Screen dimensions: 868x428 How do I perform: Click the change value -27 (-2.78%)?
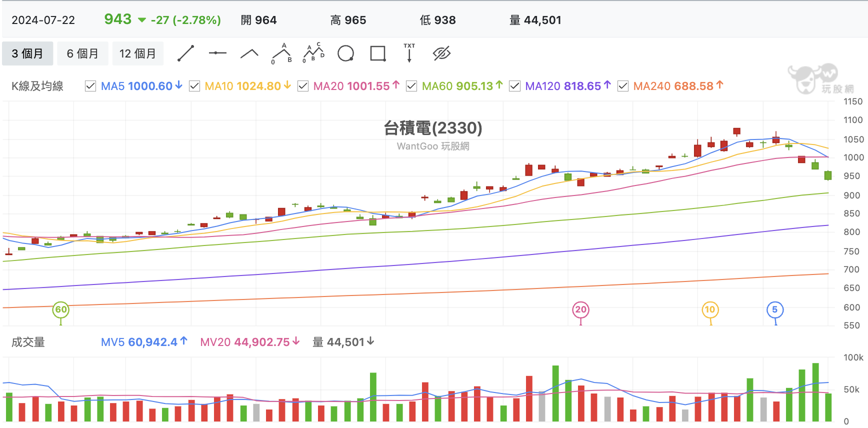tap(186, 20)
